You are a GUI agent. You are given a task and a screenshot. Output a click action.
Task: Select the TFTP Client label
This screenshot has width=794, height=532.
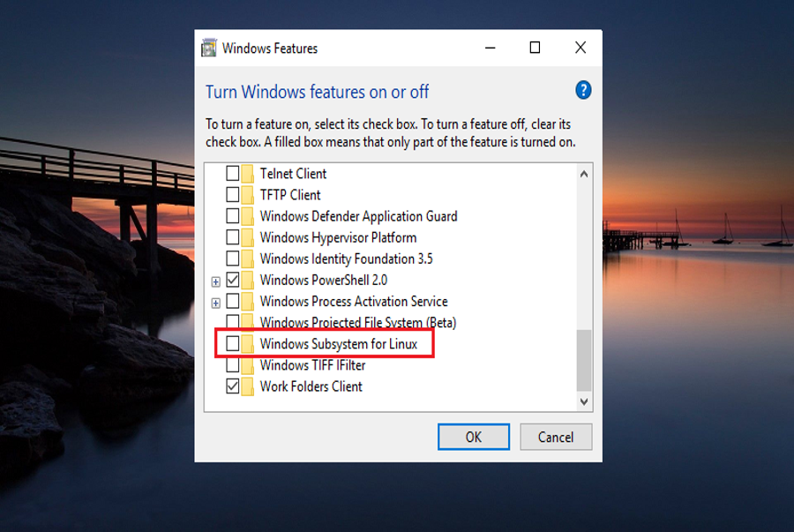click(290, 195)
